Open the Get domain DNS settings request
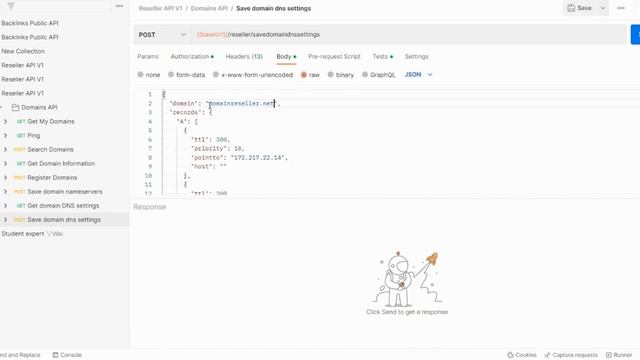 coord(63,206)
